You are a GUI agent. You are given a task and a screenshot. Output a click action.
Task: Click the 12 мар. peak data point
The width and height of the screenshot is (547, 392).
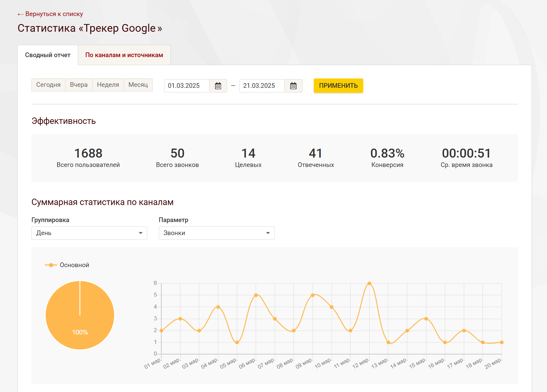pyautogui.click(x=369, y=283)
